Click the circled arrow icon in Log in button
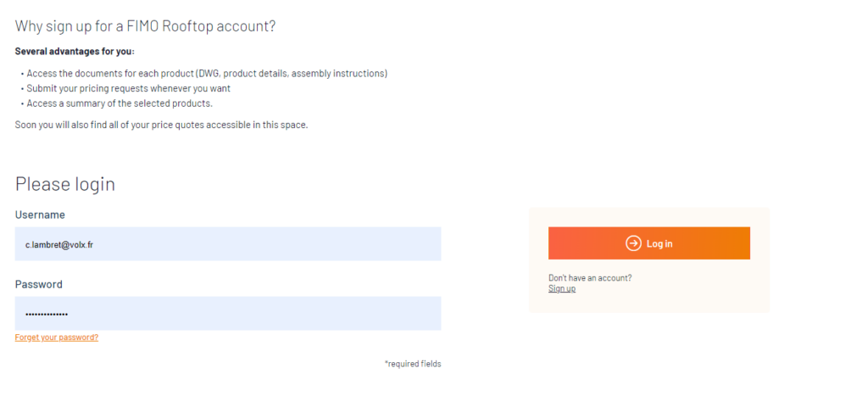Image resolution: width=868 pixels, height=396 pixels. [x=633, y=243]
